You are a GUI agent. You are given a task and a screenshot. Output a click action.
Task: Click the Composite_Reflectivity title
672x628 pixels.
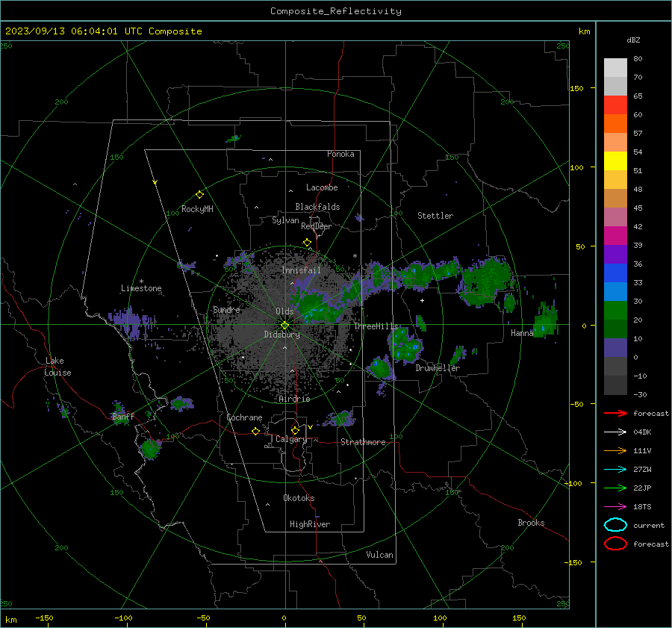click(336, 11)
